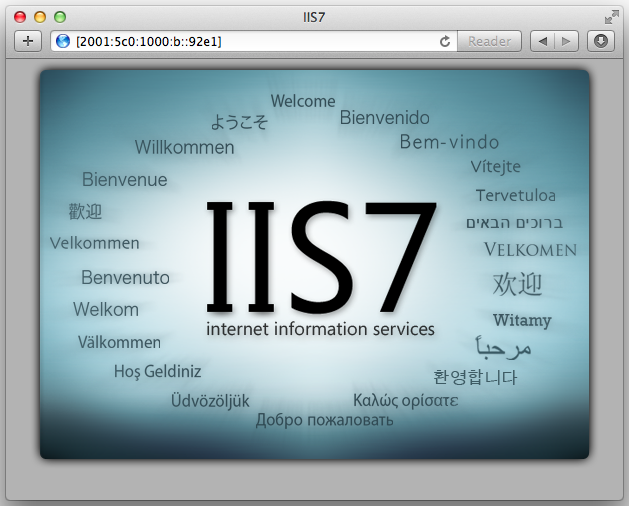Reload the page with the refresh icon
The image size is (629, 506).
click(445, 41)
